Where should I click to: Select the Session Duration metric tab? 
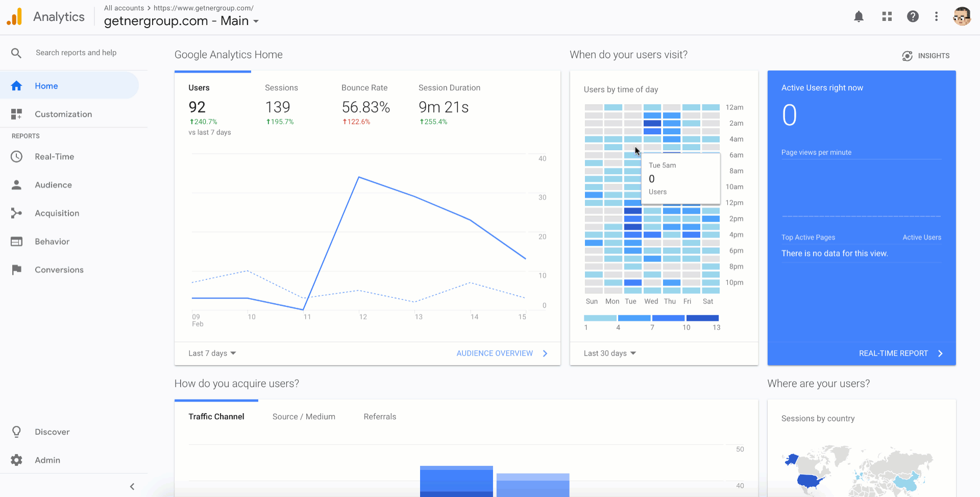point(449,105)
